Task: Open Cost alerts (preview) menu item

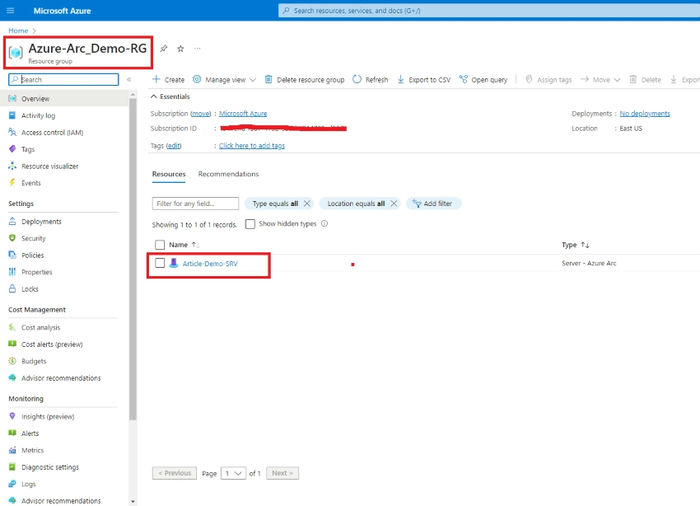Action: [52, 344]
